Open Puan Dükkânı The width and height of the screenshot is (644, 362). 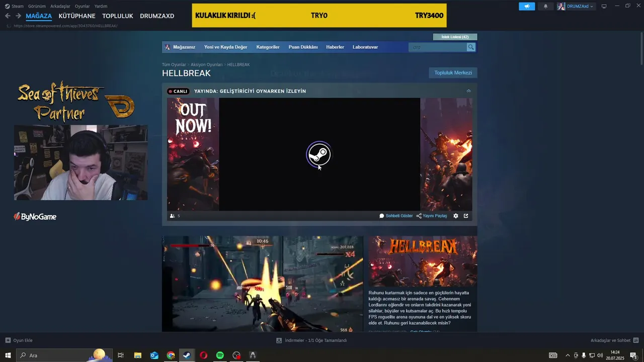(x=303, y=47)
